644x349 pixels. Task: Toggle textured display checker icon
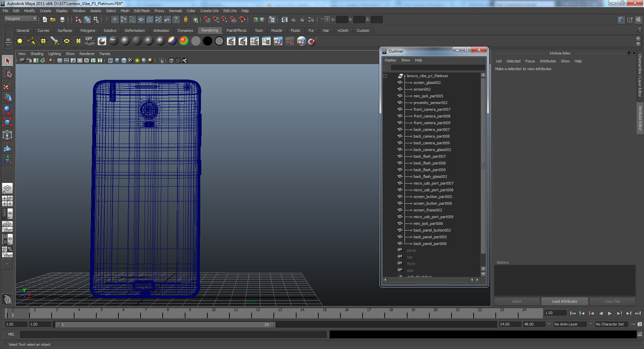(130, 60)
